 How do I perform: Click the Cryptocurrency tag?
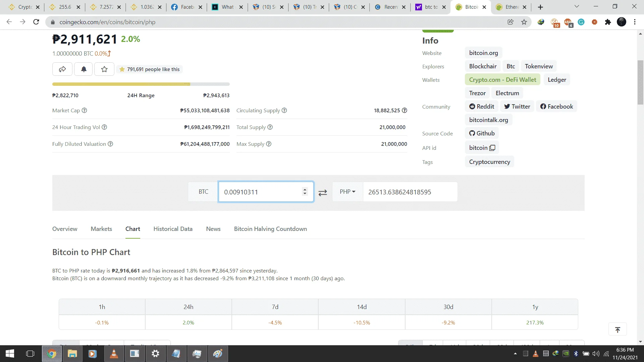(489, 162)
